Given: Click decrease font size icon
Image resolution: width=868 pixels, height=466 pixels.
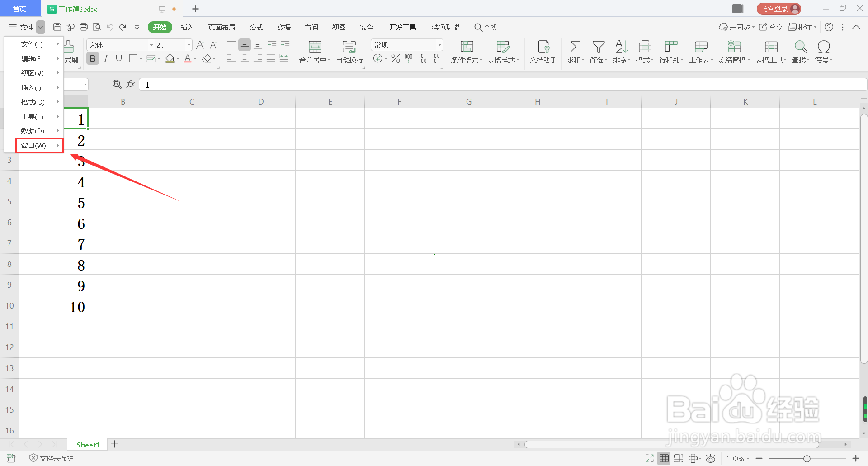Looking at the screenshot, I should (214, 45).
